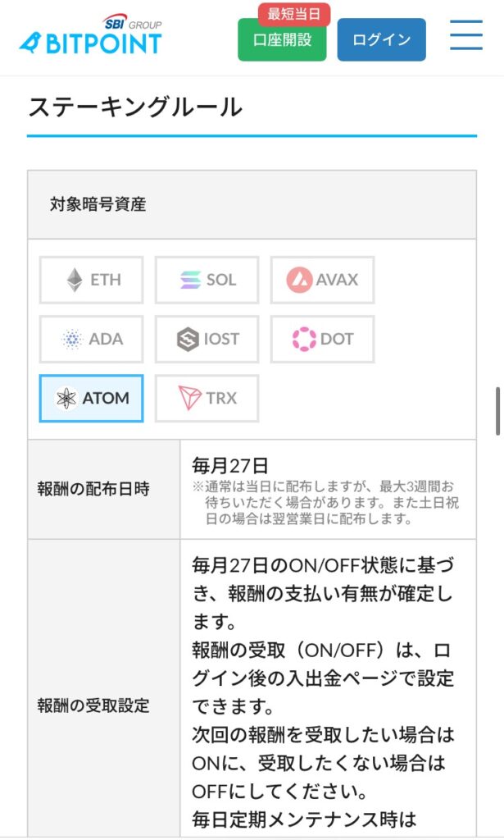Click the Polkadot pink ring icon
This screenshot has height=840, width=504.
point(304,339)
